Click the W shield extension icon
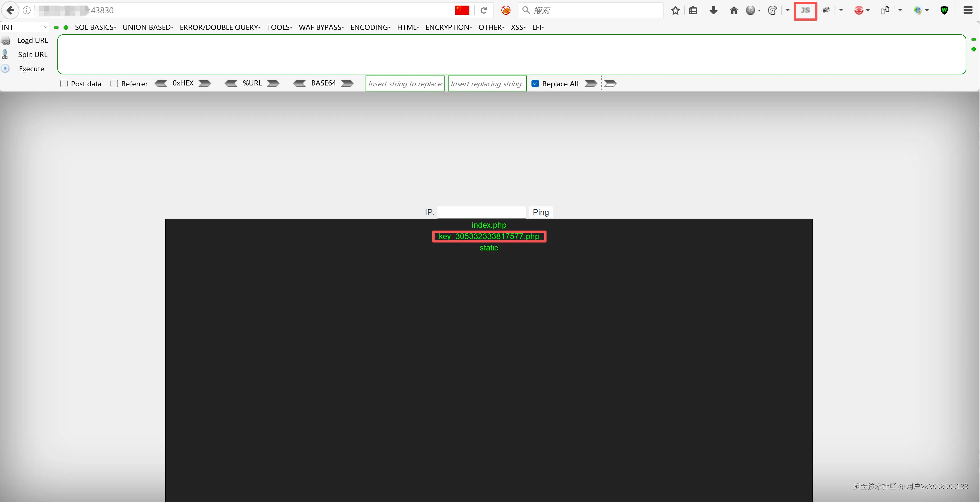980x502 pixels. (x=944, y=10)
